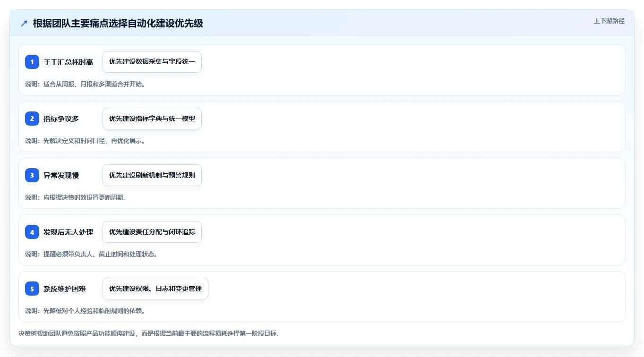Click the 指标争议多 label
The height and width of the screenshot is (357, 644).
[x=61, y=119]
